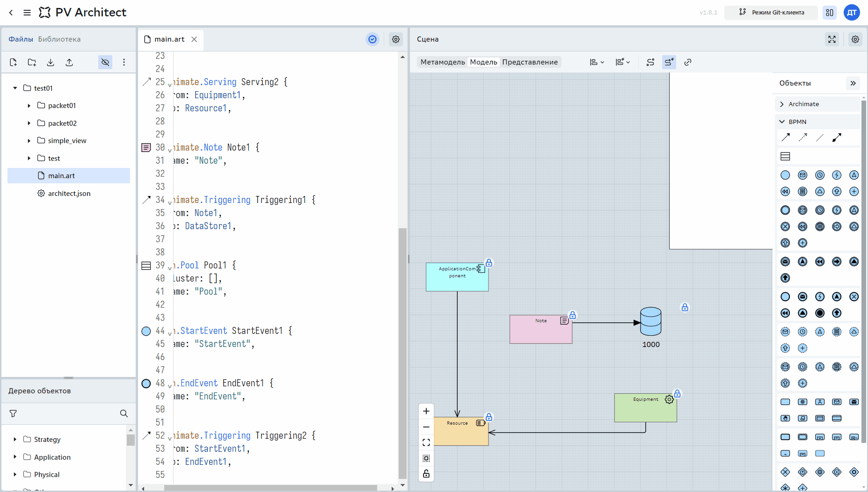This screenshot has width=868, height=492.
Task: Switch scene to Представление view
Action: pos(530,62)
